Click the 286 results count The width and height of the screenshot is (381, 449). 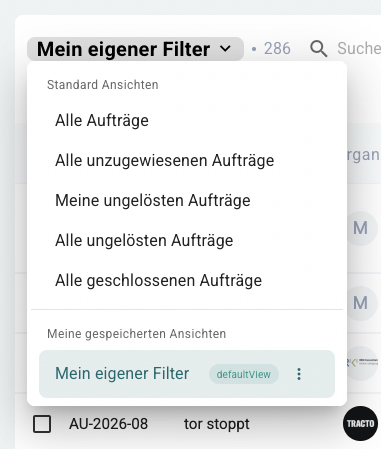[277, 49]
